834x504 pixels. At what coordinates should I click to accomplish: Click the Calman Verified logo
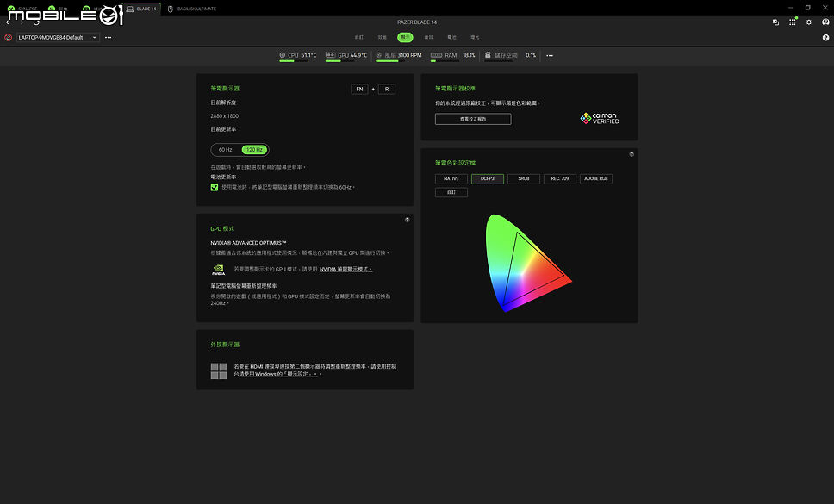tap(600, 118)
